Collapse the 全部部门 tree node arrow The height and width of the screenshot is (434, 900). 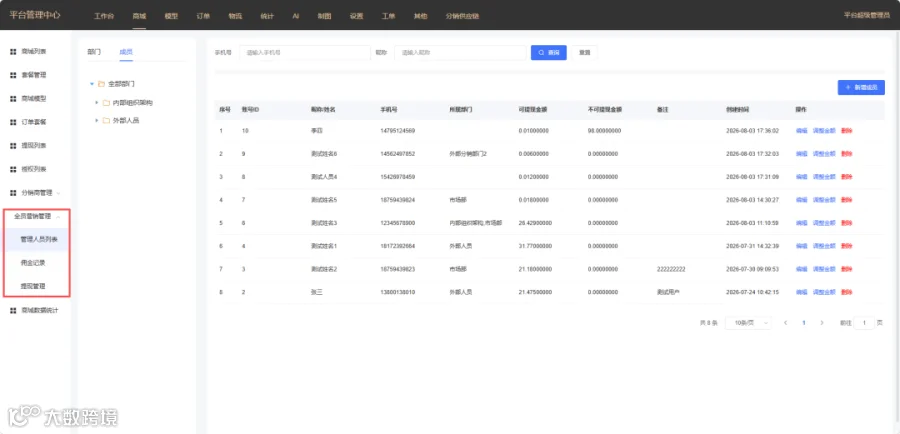click(92, 84)
